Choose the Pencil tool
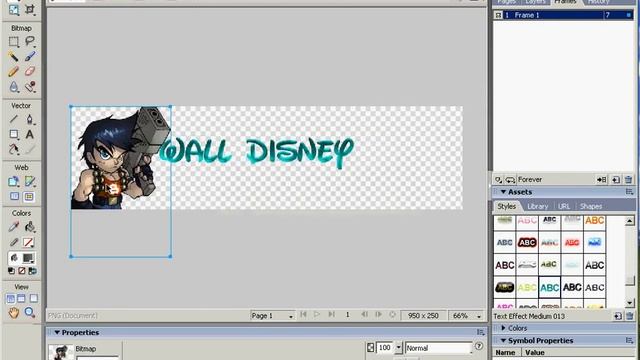Image resolution: width=640 pixels, height=360 pixels. [13, 71]
